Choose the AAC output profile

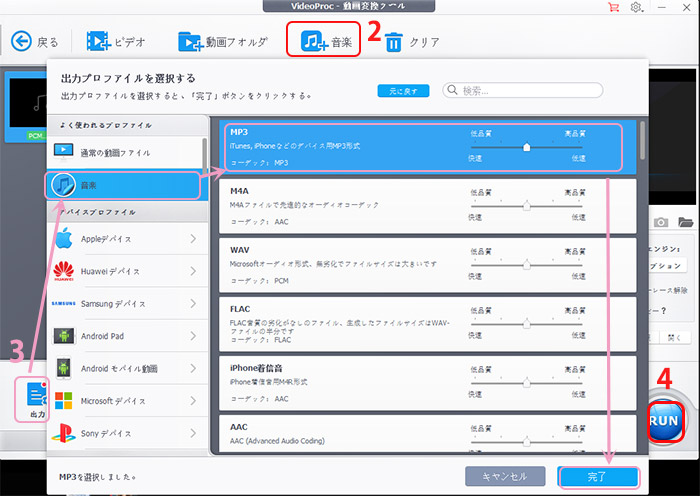[427, 434]
